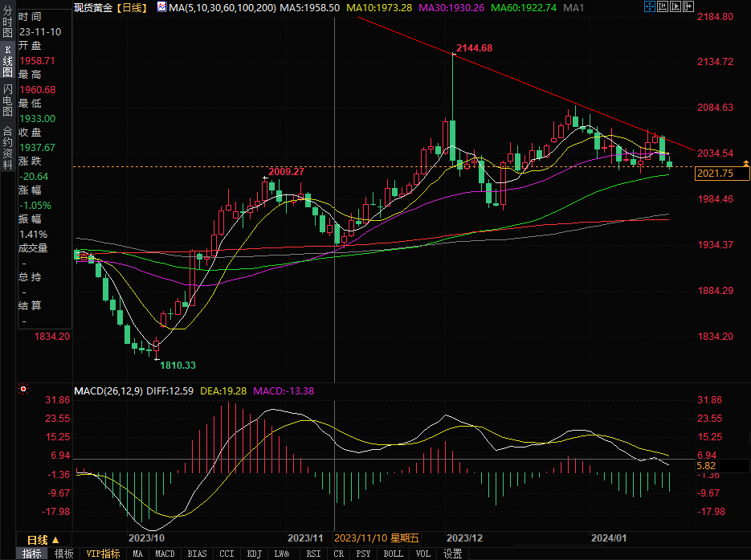Open the 闪电图 side tab
Viewport: 751px width, 560px height.
tap(7, 100)
